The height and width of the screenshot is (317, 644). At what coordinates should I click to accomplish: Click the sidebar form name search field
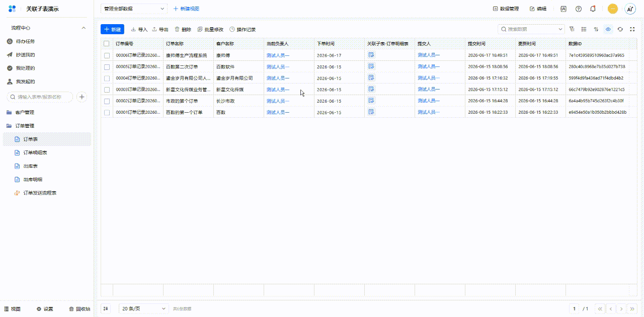point(40,97)
